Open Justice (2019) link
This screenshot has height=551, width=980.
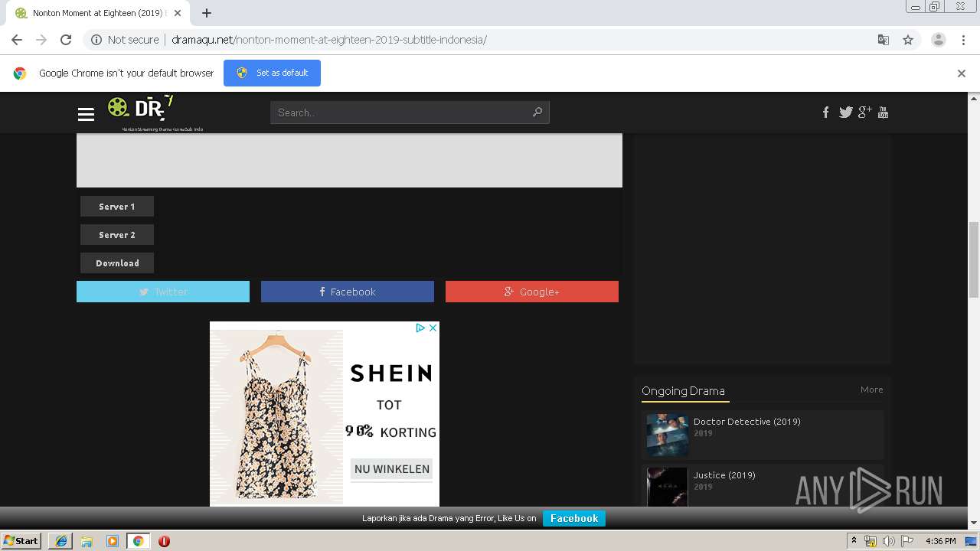pyautogui.click(x=724, y=475)
